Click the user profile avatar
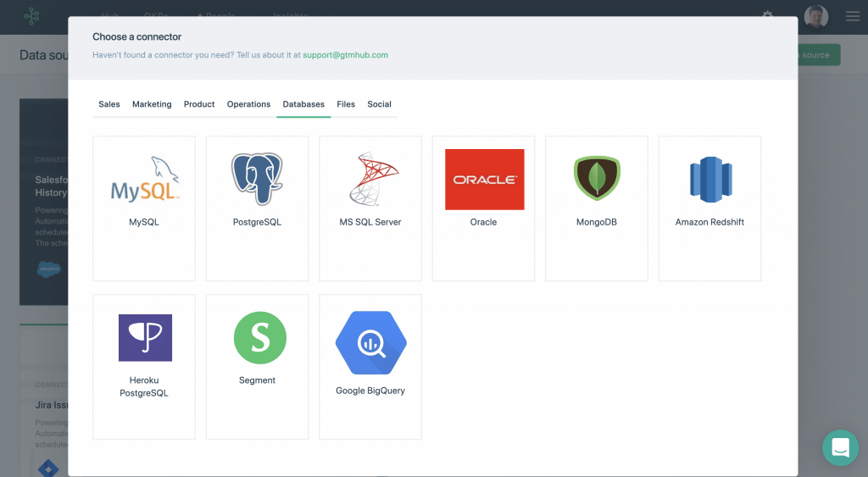 pos(816,17)
